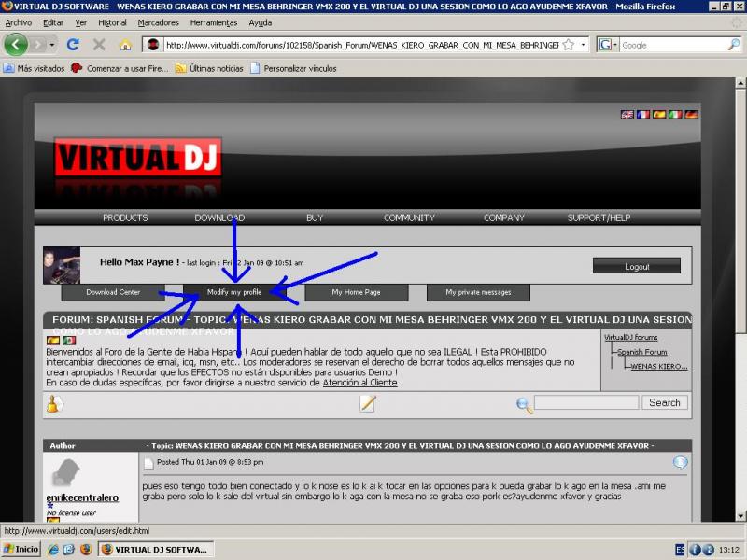The height and width of the screenshot is (560, 747).
Task: Select the German flag language icon
Action: (x=691, y=114)
